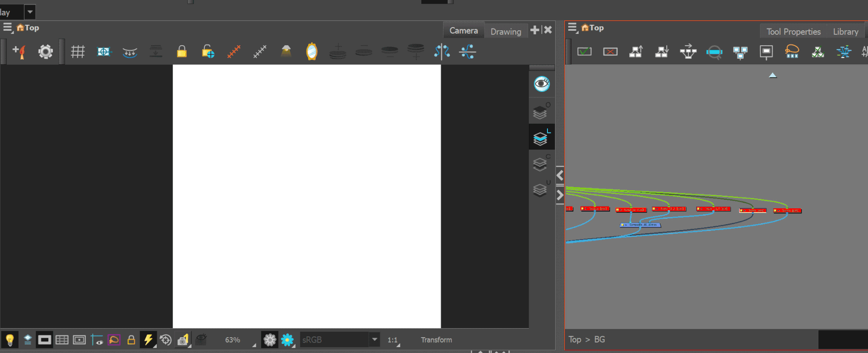
Task: Collapse panel with the left chevron arrow
Action: click(x=560, y=175)
